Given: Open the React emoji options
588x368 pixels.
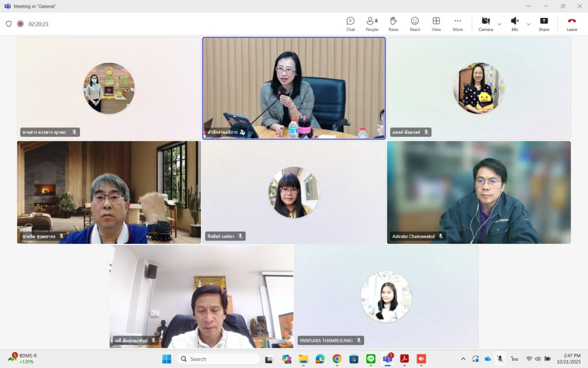Looking at the screenshot, I should 415,24.
